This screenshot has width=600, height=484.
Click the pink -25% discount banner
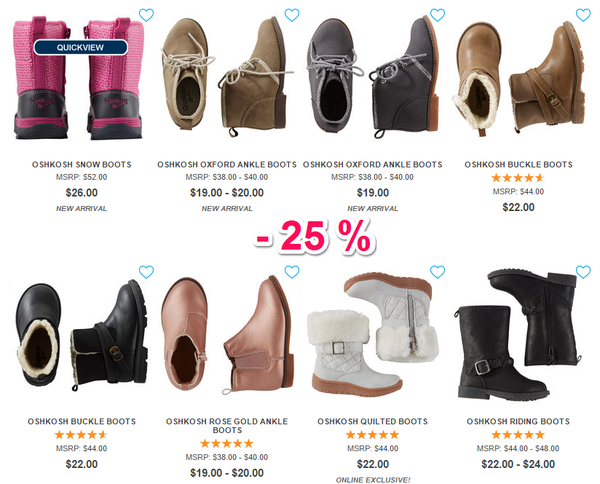313,237
